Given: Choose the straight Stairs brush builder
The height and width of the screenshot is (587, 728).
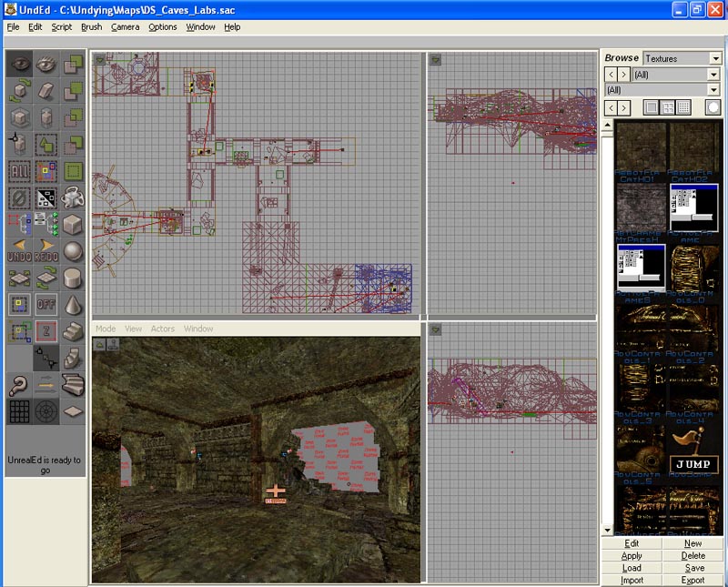Looking at the screenshot, I should tap(73, 331).
